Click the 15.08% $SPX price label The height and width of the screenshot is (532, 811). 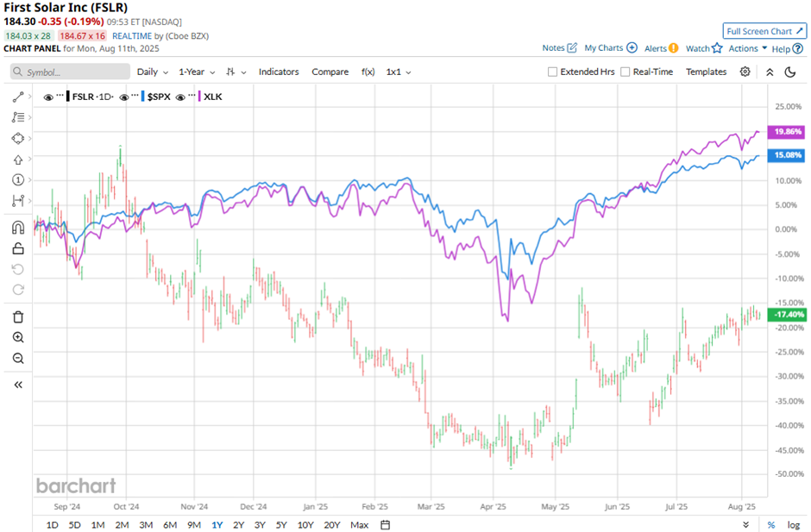[786, 155]
